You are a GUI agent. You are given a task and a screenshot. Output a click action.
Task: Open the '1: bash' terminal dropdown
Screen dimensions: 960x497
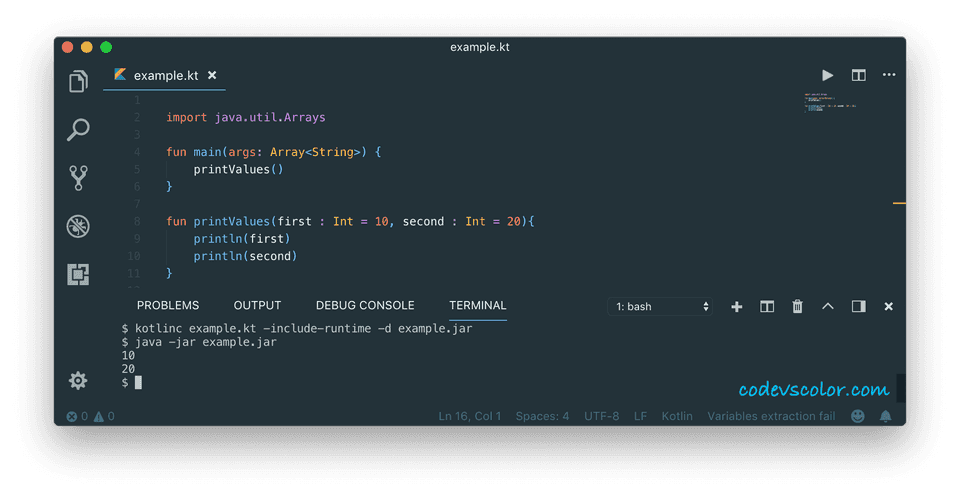click(x=662, y=307)
